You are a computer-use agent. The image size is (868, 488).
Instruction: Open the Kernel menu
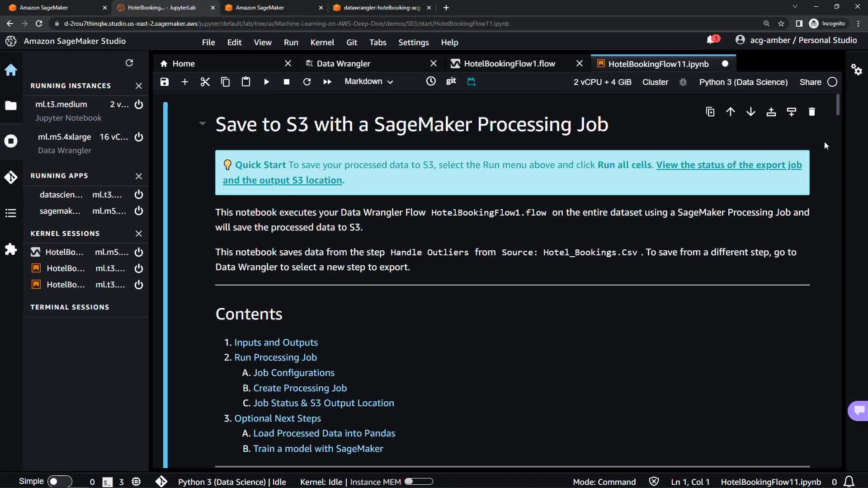(322, 42)
